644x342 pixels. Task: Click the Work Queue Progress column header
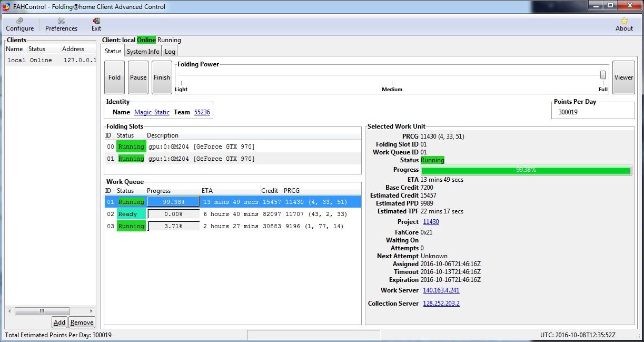pyautogui.click(x=158, y=191)
